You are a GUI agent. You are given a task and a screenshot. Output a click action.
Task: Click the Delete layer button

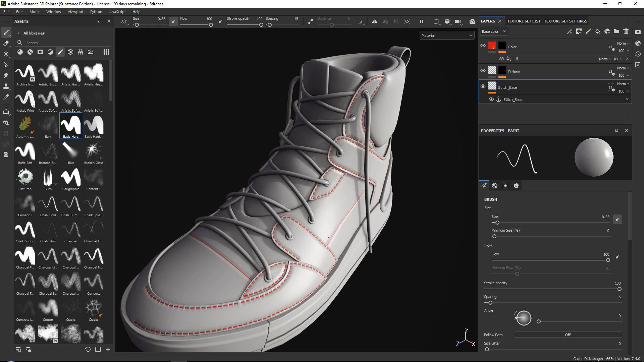(x=626, y=31)
